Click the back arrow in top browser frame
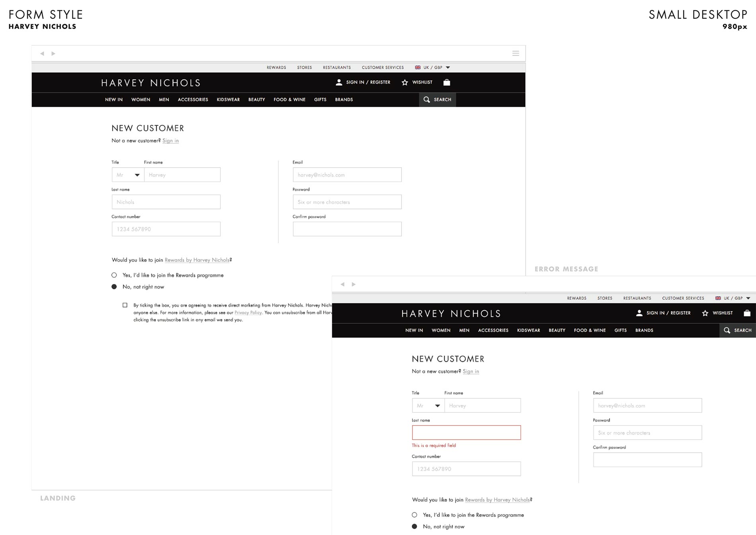Screen dimensions: 756x535 tap(42, 53)
